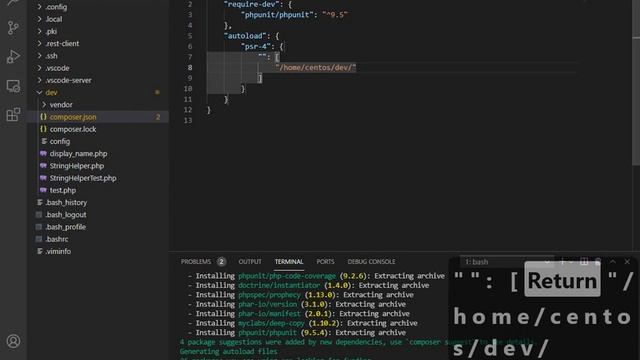Expand the .rest-client folder
Image resolution: width=640 pixels, height=360 pixels.
coord(39,44)
